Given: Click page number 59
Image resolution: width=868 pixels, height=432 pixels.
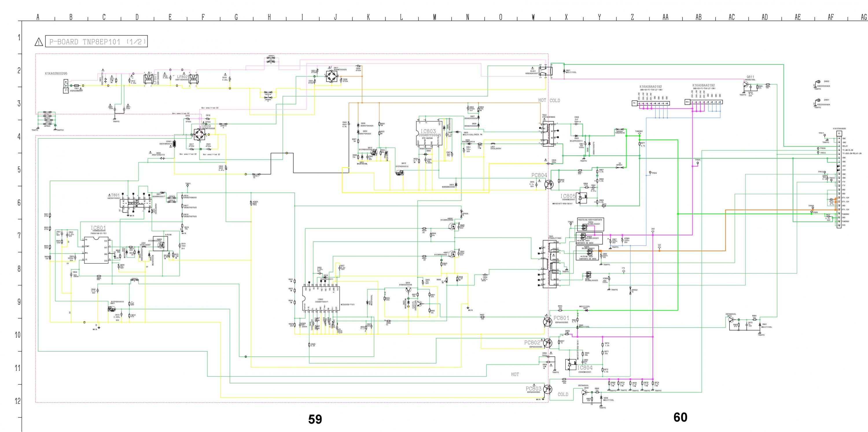Looking at the screenshot, I should click(x=315, y=420).
